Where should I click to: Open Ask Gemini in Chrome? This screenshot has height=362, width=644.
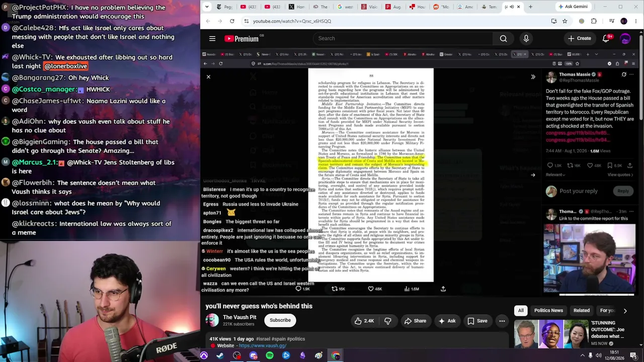point(573,7)
